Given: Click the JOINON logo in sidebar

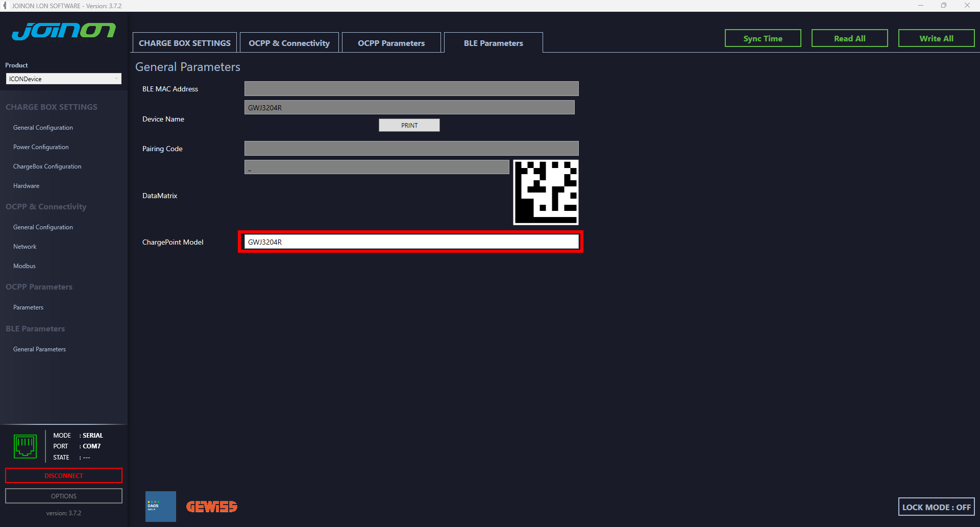Looking at the screenshot, I should click(64, 32).
